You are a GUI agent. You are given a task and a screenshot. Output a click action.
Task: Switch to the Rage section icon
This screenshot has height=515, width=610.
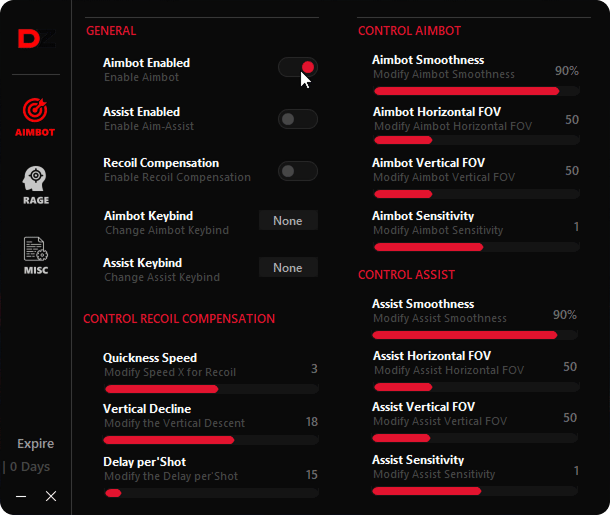pyautogui.click(x=36, y=185)
